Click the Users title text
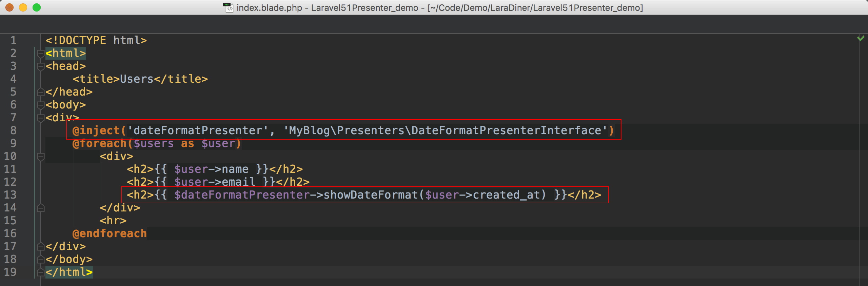This screenshot has width=868, height=286. [x=137, y=79]
